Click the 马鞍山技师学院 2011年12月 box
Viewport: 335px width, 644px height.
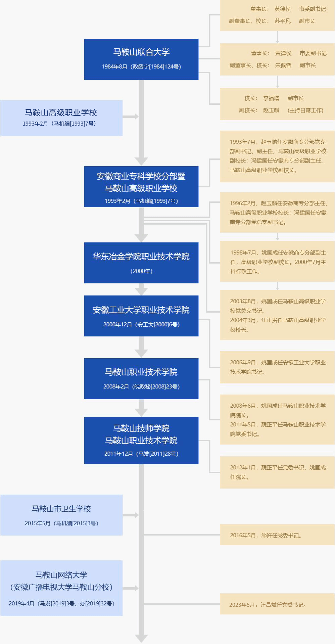pyautogui.click(x=141, y=440)
